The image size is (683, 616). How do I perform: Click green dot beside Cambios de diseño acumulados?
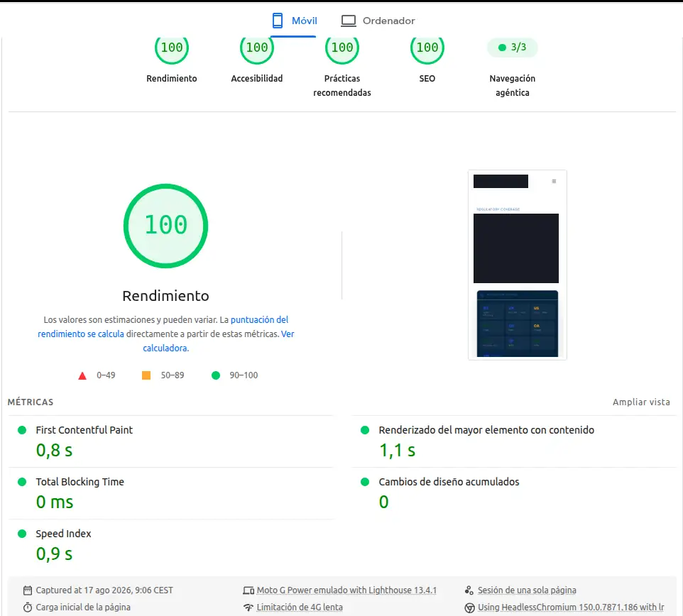click(x=365, y=482)
